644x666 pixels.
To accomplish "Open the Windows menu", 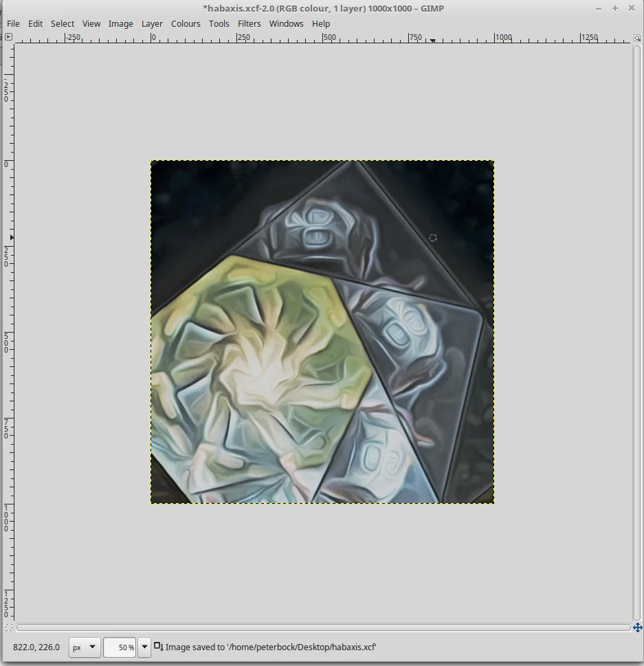I will coord(287,24).
